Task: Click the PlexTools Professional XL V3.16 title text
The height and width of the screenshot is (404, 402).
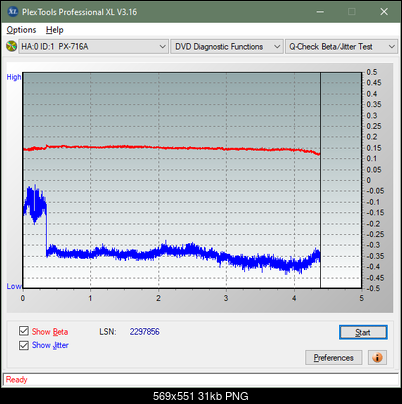Action: (79, 12)
